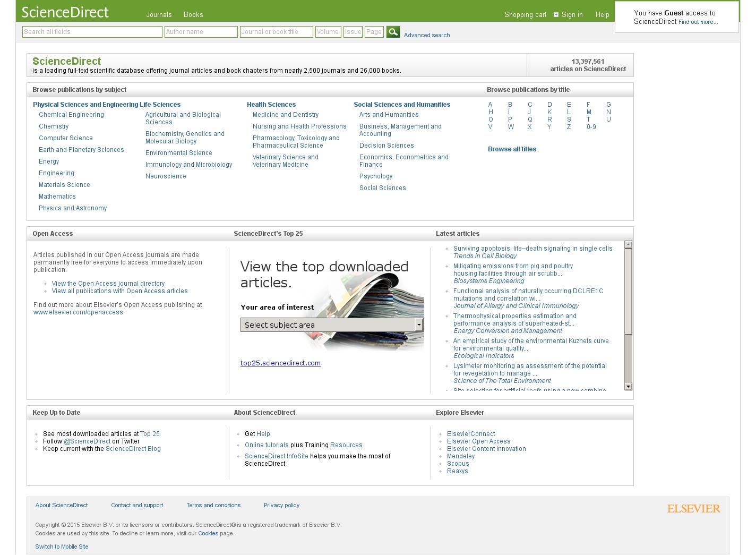
Task: Click into the Author name field
Action: point(201,32)
